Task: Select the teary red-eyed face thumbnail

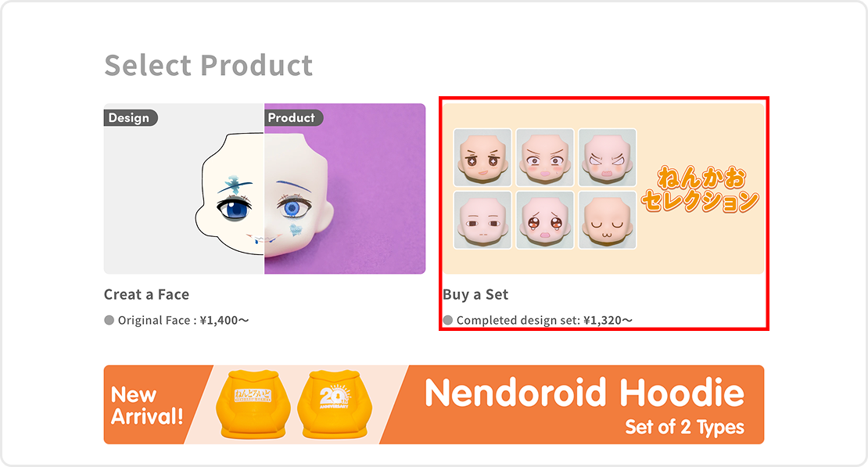Action: pyautogui.click(x=545, y=220)
